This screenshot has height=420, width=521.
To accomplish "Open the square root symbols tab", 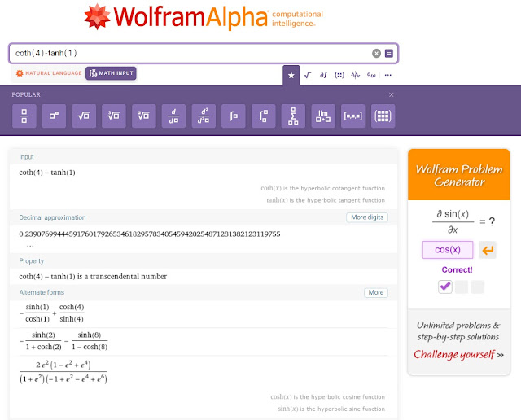I will pyautogui.click(x=308, y=75).
